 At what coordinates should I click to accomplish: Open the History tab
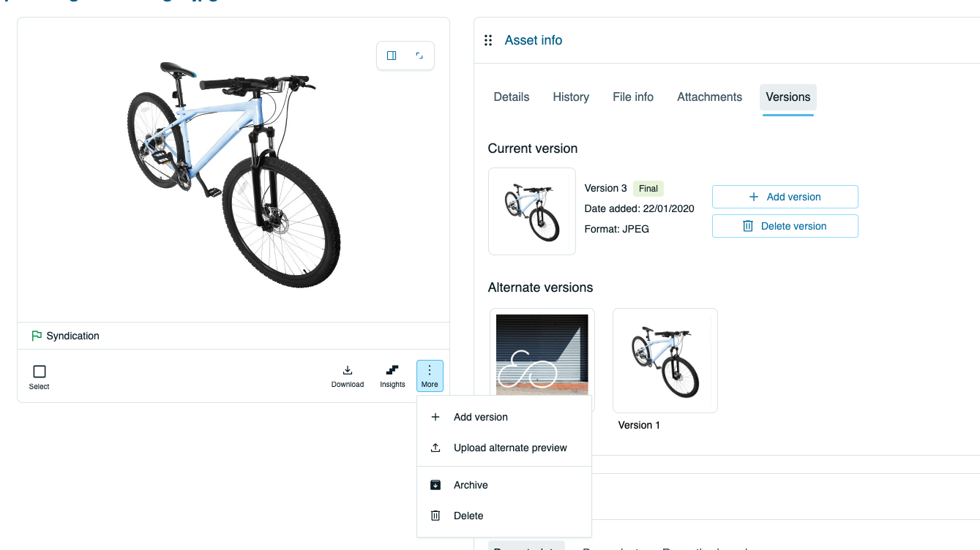(x=571, y=97)
